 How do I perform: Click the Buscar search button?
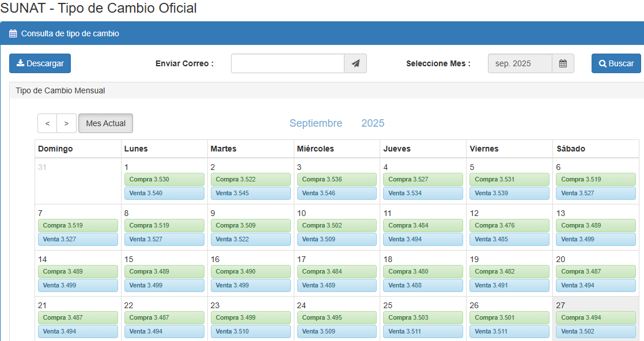coord(616,63)
